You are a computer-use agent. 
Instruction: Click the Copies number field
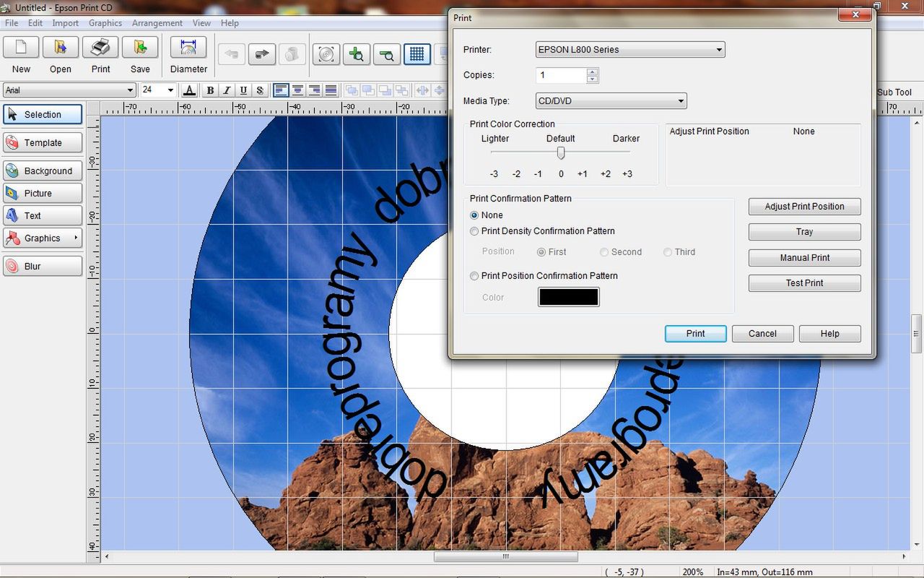562,75
